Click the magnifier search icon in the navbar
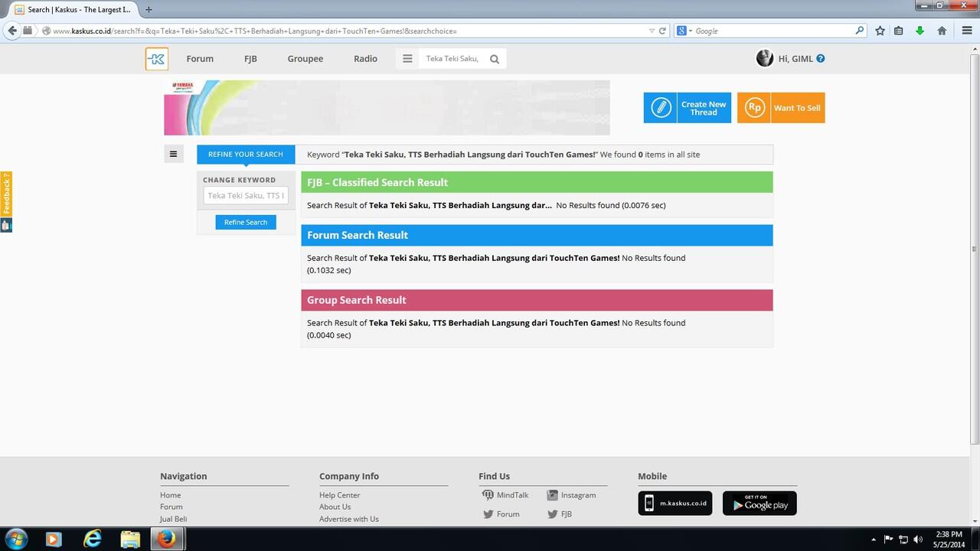 coord(495,59)
